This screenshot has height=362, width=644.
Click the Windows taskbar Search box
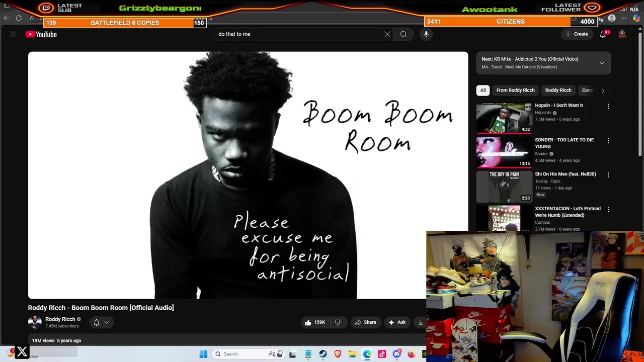[248, 354]
